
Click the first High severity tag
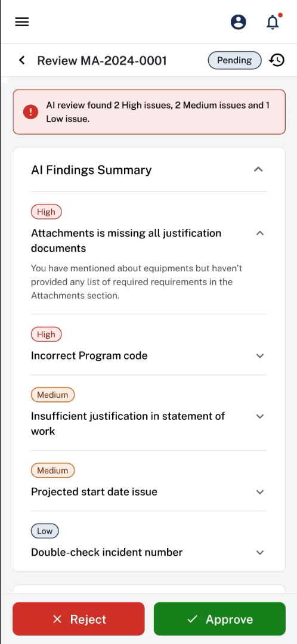click(x=46, y=212)
